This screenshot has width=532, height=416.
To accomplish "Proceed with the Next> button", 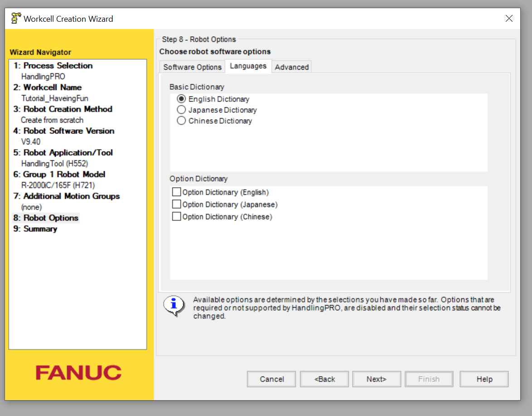I will 377,379.
